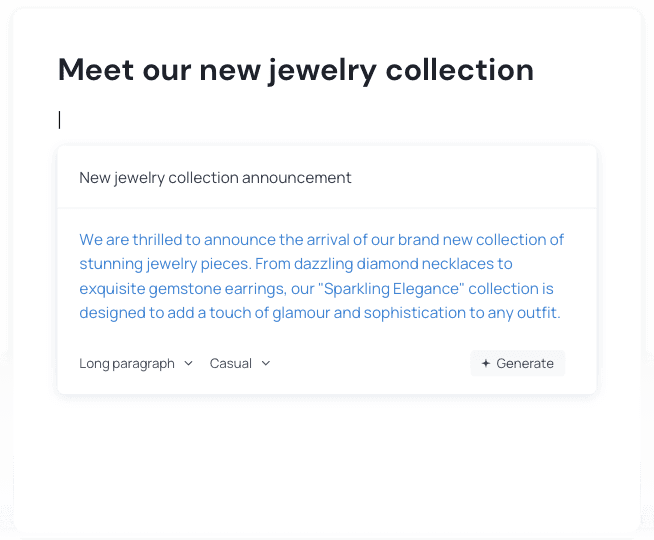Click the chevron beside Long paragraph
Image resolution: width=654 pixels, height=540 pixels.
coord(188,364)
